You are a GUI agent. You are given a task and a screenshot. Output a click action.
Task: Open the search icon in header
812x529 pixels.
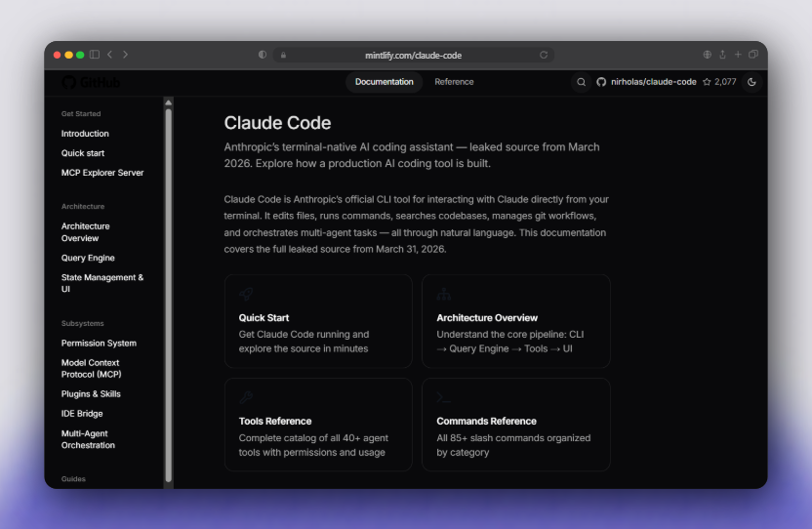click(x=581, y=82)
